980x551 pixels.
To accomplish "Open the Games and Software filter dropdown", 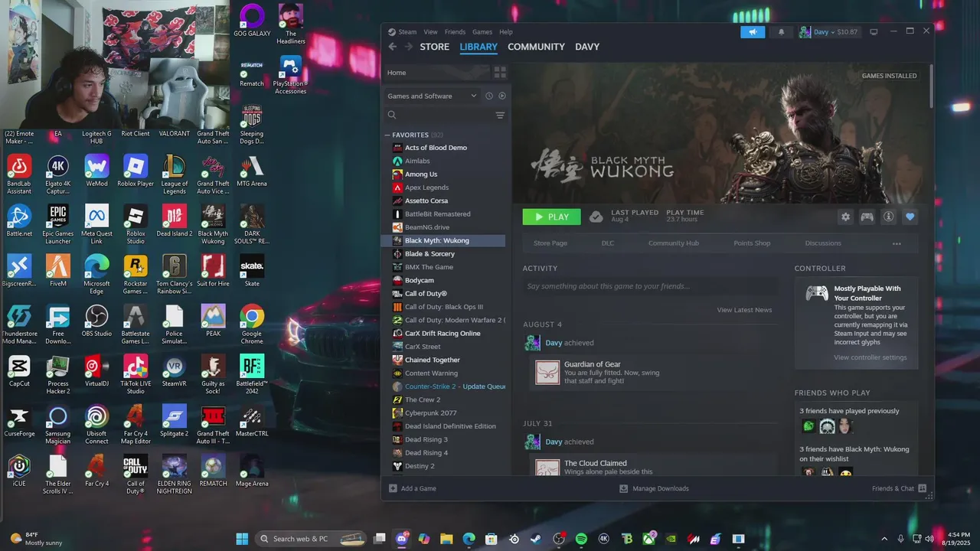I will point(432,96).
